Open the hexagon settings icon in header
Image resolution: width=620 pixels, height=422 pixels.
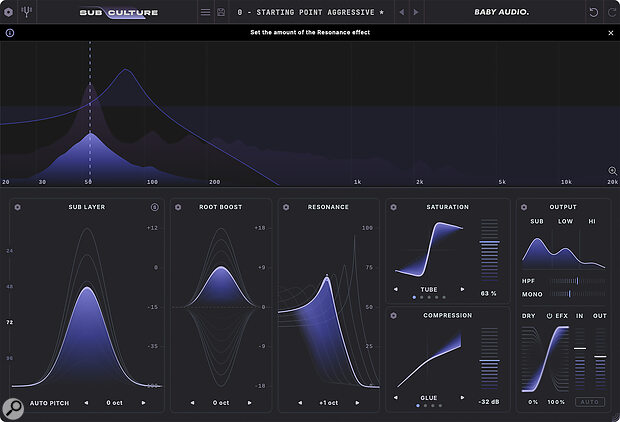[x=8, y=12]
